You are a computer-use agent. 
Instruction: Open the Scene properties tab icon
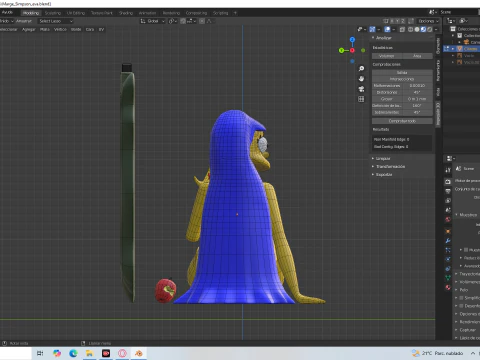click(x=448, y=210)
